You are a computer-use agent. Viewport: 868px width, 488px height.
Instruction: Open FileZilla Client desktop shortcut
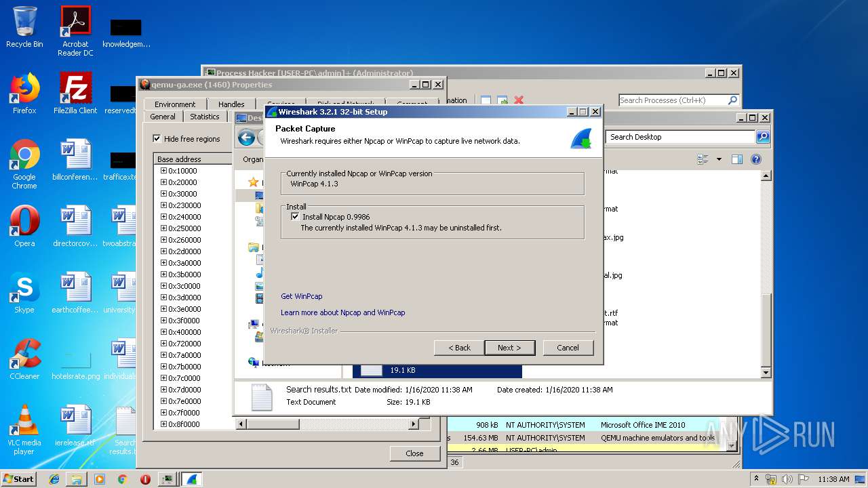pos(75,94)
